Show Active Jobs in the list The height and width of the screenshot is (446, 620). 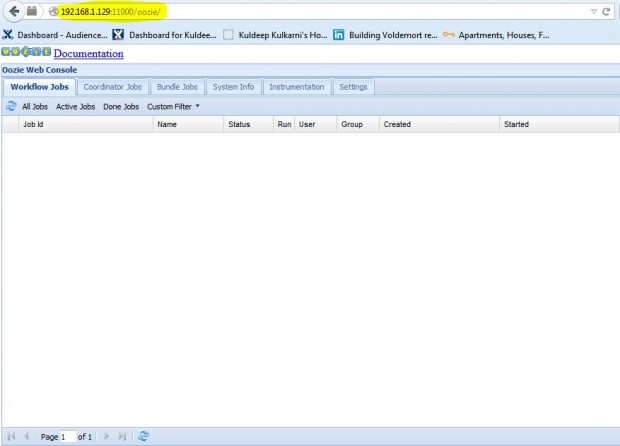[75, 106]
